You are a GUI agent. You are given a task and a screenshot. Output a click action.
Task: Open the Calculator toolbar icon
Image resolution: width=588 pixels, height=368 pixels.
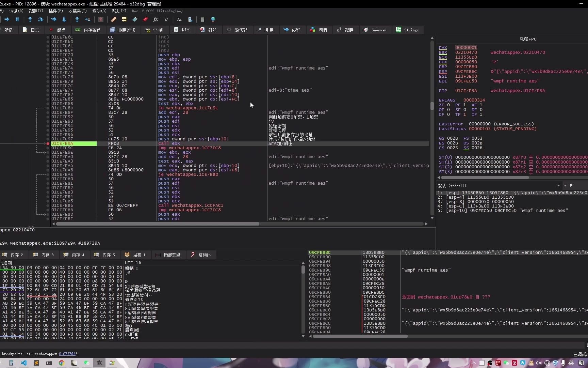coord(202,19)
